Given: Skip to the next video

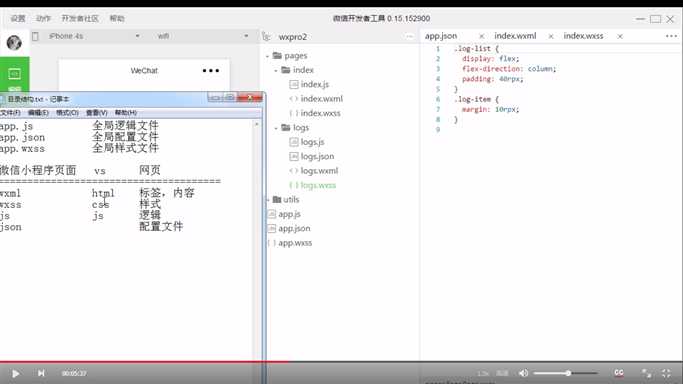Looking at the screenshot, I should 41,373.
